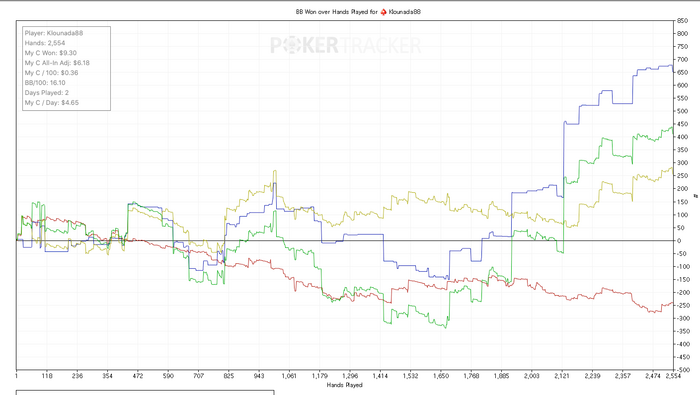Click x-axis tick label 2,239
Screen dimensions: 700x395
point(592,376)
